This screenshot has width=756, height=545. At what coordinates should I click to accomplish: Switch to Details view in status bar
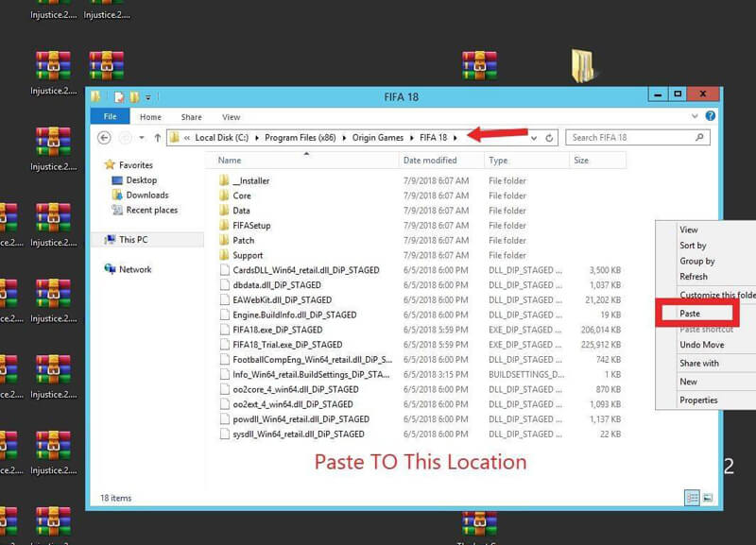click(x=692, y=498)
